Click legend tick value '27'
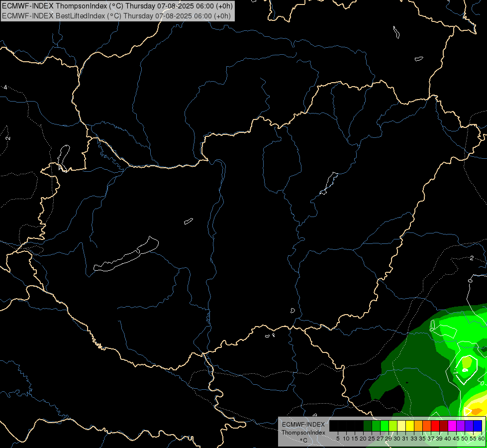 tap(380, 439)
